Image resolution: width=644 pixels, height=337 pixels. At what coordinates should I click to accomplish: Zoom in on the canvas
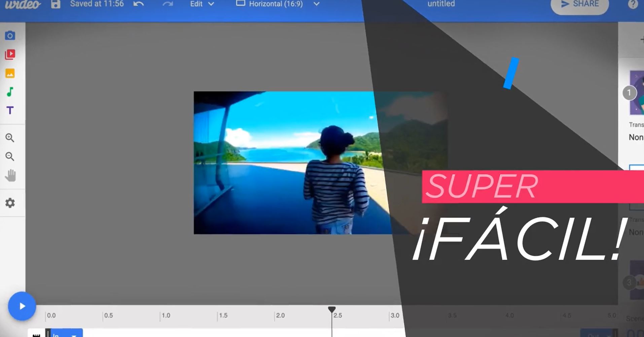(x=10, y=138)
